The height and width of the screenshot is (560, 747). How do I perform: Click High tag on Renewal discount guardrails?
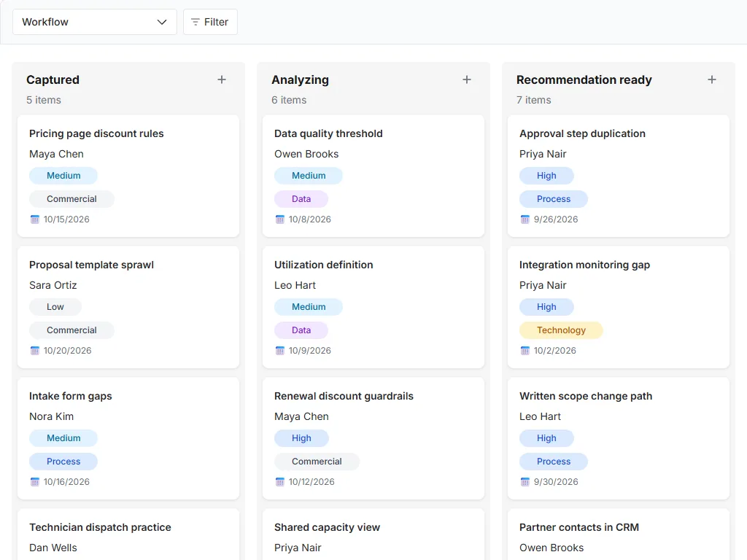pyautogui.click(x=301, y=438)
